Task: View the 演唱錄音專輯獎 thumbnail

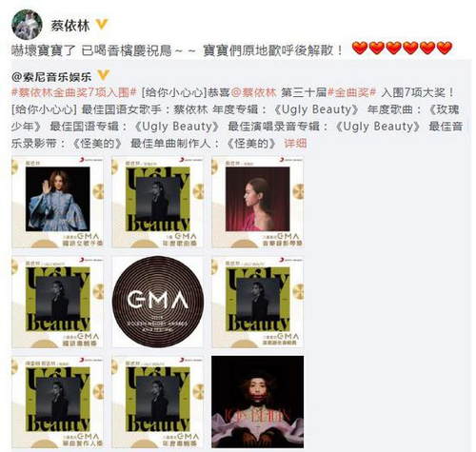Action: 258,302
